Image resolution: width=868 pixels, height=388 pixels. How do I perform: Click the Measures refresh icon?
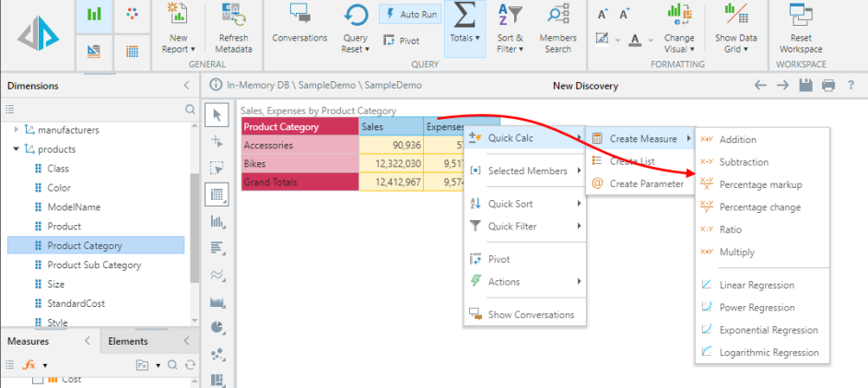(190, 365)
